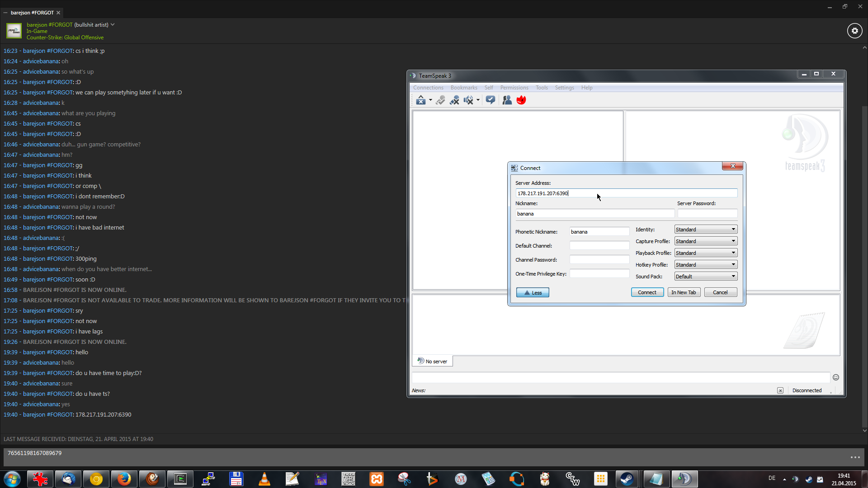Toggle the mute speakers icon
The width and height of the screenshot is (868, 488).
468,100
